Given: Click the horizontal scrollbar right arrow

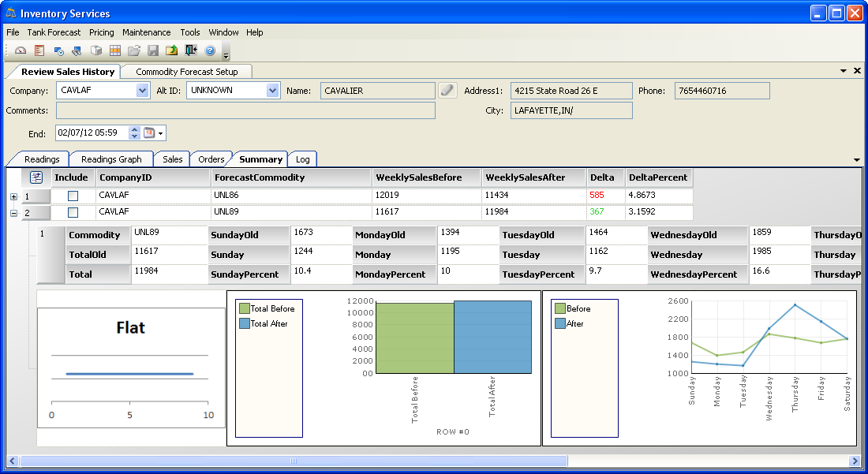Looking at the screenshot, I should (x=854, y=461).
